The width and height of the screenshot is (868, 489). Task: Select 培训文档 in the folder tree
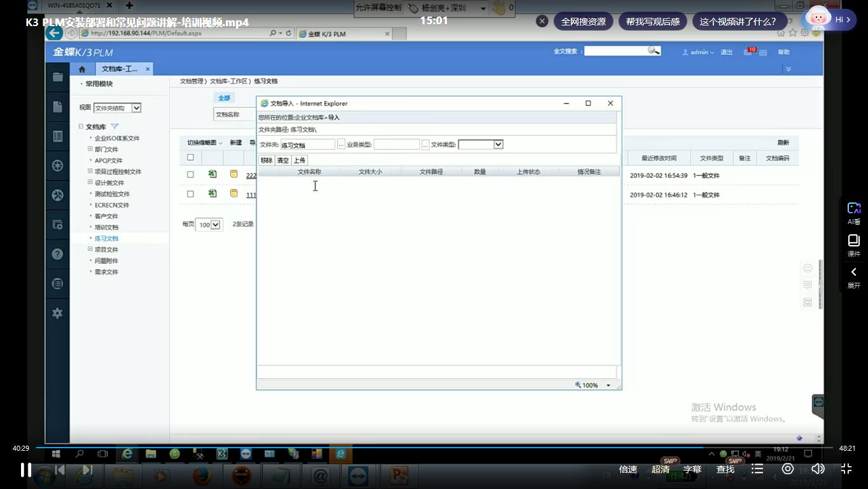(x=106, y=227)
